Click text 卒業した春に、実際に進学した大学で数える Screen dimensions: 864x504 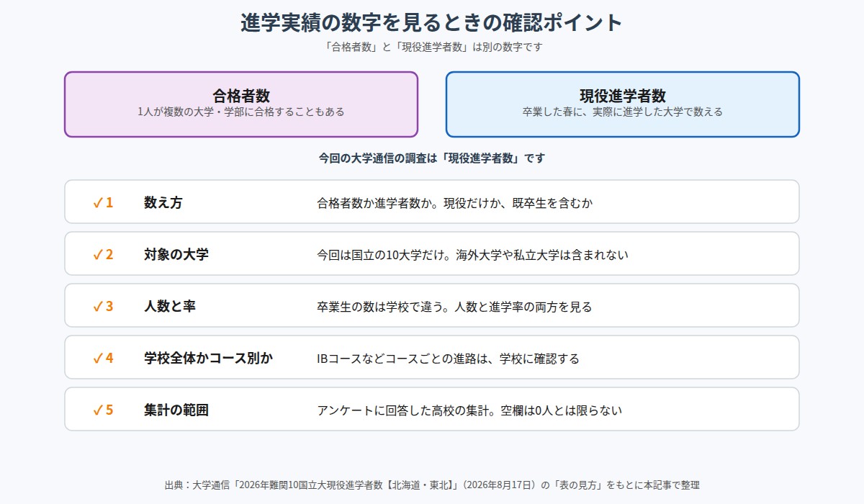coord(623,112)
